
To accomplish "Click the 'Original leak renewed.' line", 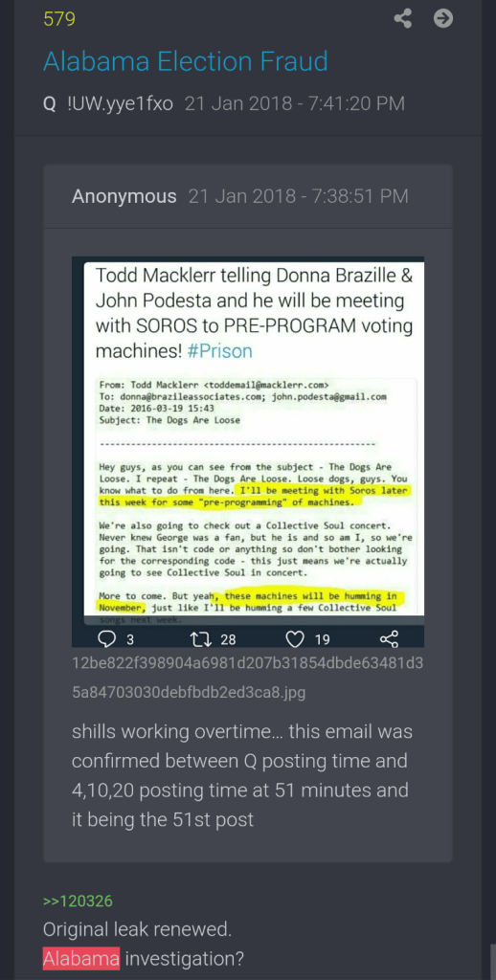I will pos(138,929).
